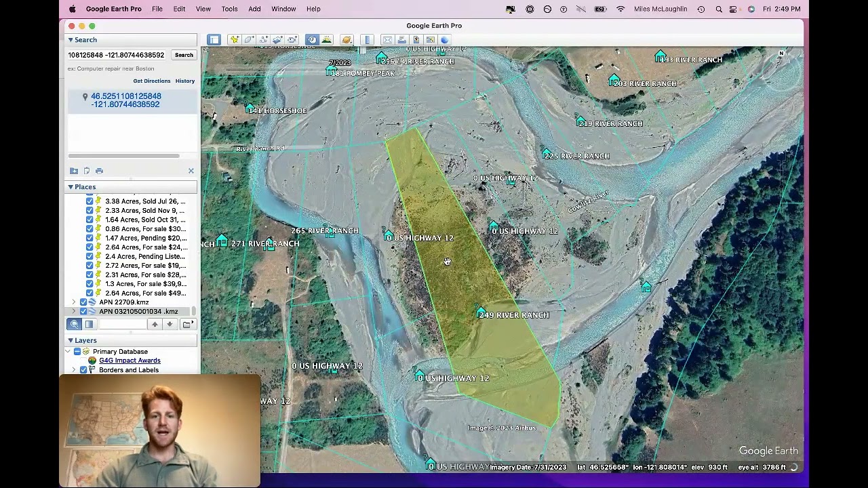
Task: Uncheck 1.47 Acres, Pending placemark
Action: [90, 238]
